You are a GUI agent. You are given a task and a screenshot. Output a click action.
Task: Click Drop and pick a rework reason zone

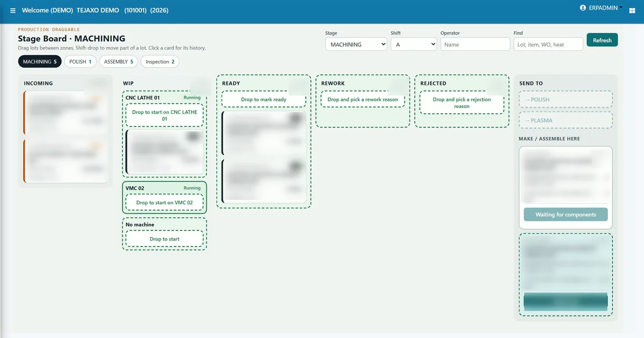pos(363,99)
